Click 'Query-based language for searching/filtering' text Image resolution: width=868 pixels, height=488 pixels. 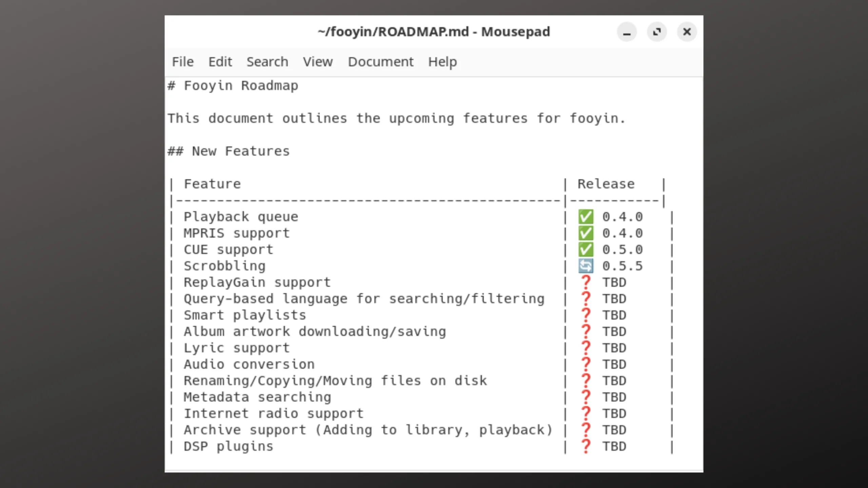tap(364, 299)
